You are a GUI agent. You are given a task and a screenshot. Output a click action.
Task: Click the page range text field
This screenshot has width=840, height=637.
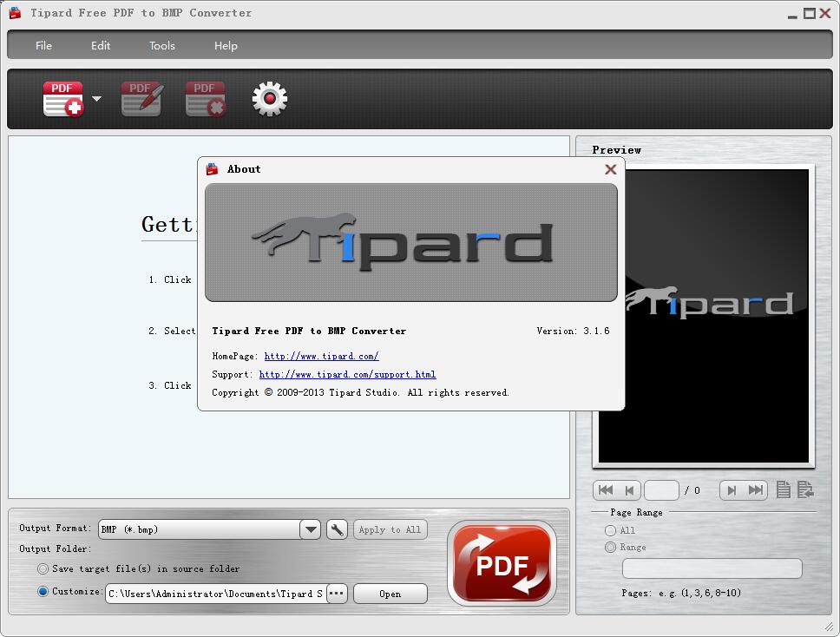point(712,568)
